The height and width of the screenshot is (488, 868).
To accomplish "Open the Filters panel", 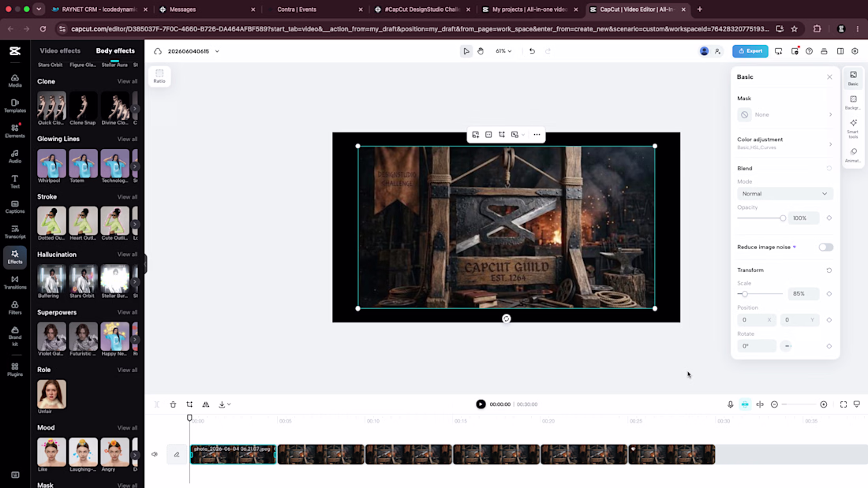I will tap(15, 308).
